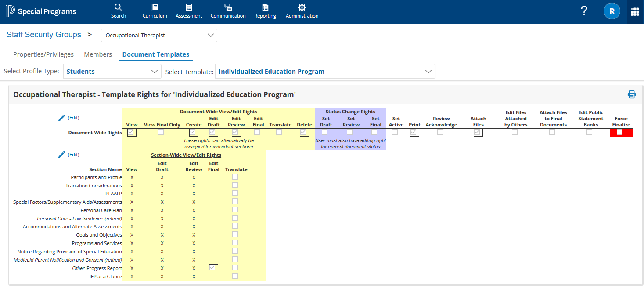Switch to the Members tab

pyautogui.click(x=98, y=54)
